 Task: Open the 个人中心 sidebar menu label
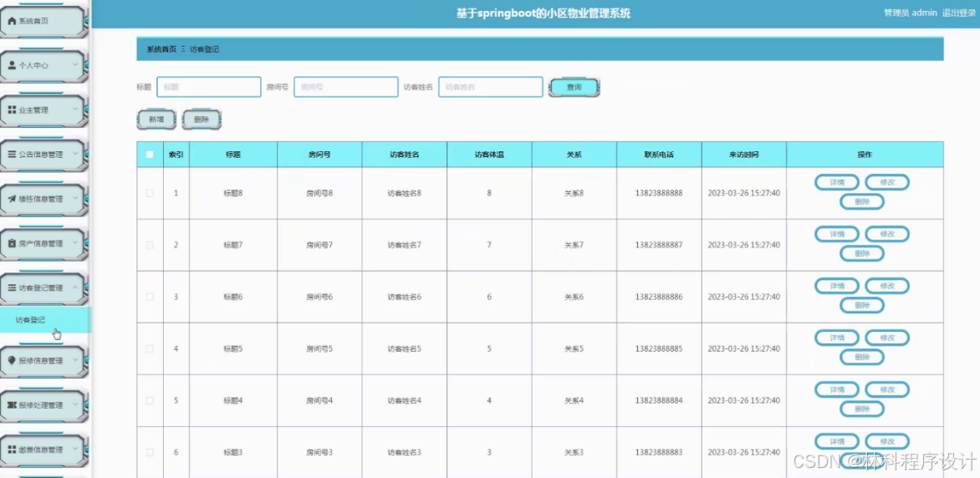(x=33, y=65)
